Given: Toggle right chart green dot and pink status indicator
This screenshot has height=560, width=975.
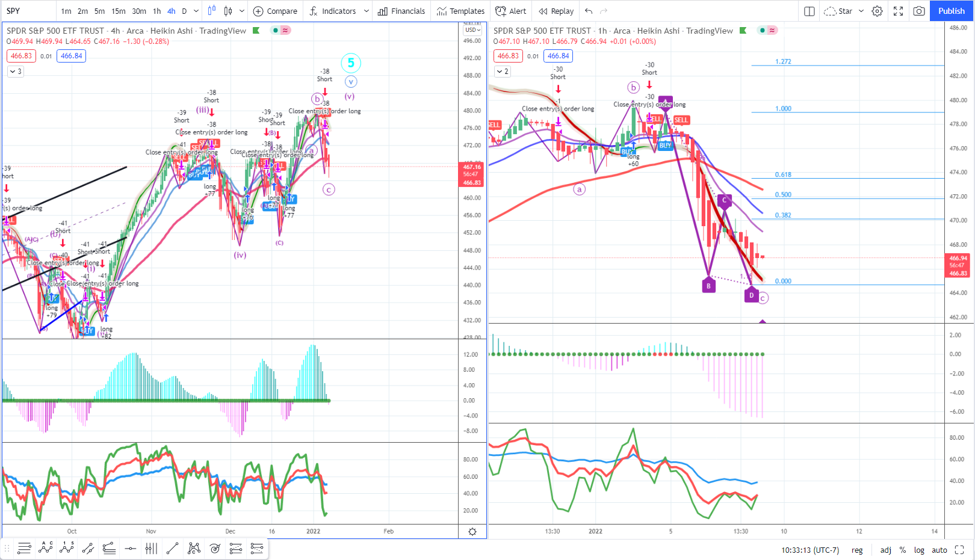Looking at the screenshot, I should (767, 30).
